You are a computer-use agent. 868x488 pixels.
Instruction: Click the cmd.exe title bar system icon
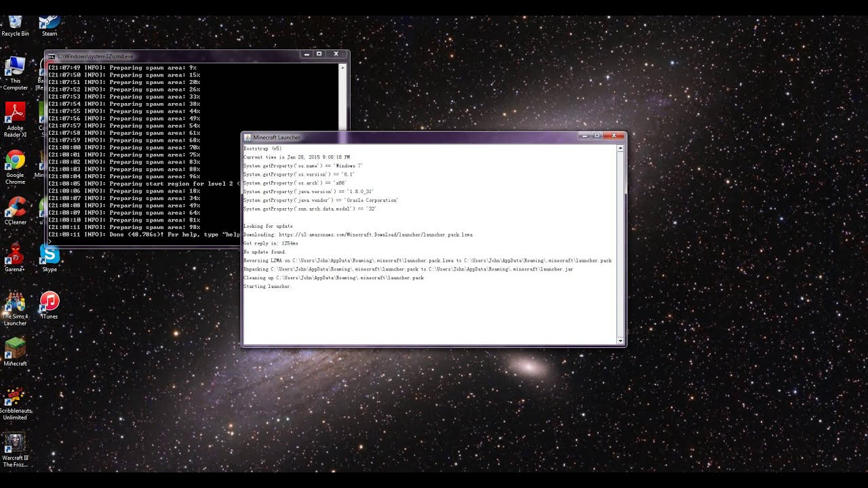click(x=52, y=56)
